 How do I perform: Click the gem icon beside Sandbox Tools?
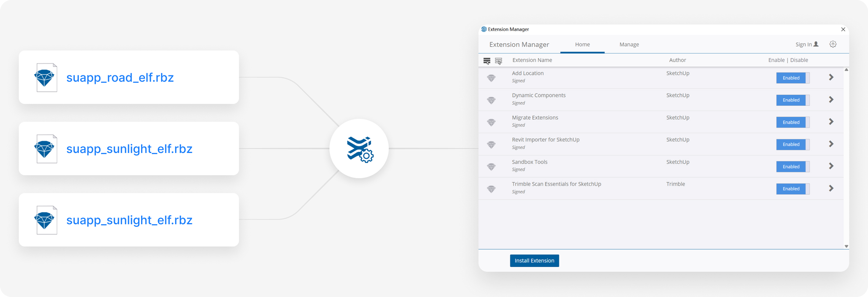click(491, 167)
